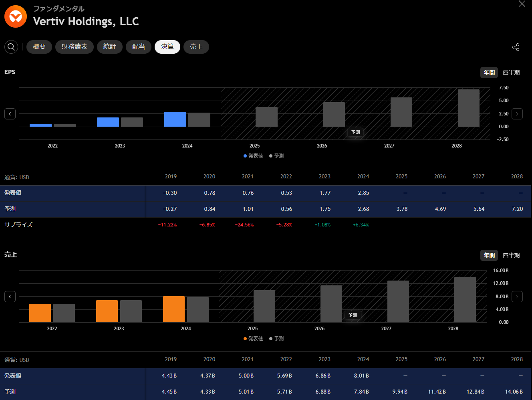Click the 2020 surprise value −6.85%
The image size is (532, 400).
[208, 225]
